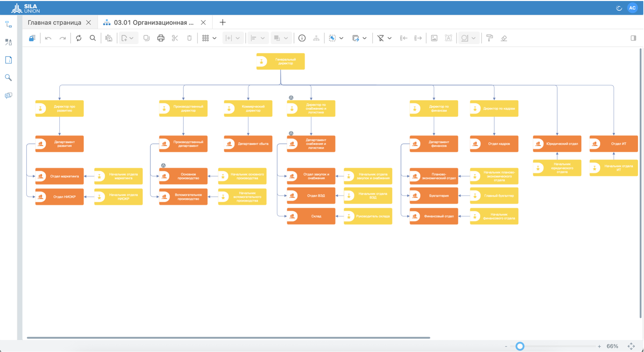The height and width of the screenshot is (352, 644).
Task: Click the fit-to-screen arrows icon
Action: tap(631, 346)
